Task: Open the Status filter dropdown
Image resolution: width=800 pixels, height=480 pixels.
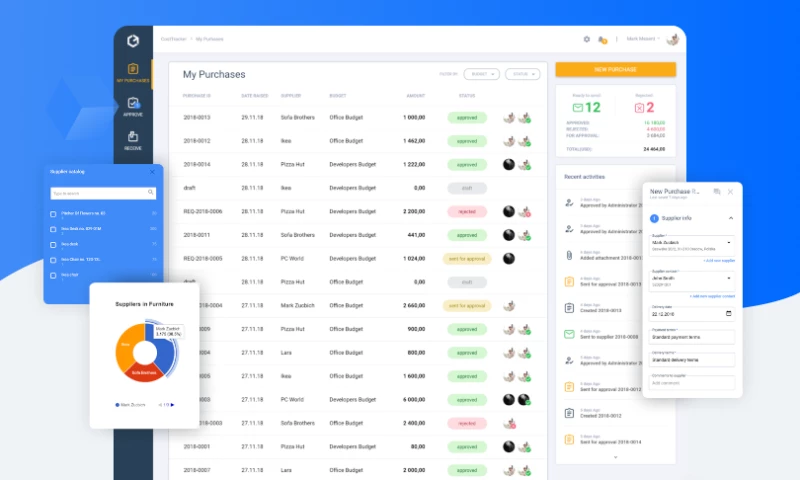Action: tap(522, 74)
